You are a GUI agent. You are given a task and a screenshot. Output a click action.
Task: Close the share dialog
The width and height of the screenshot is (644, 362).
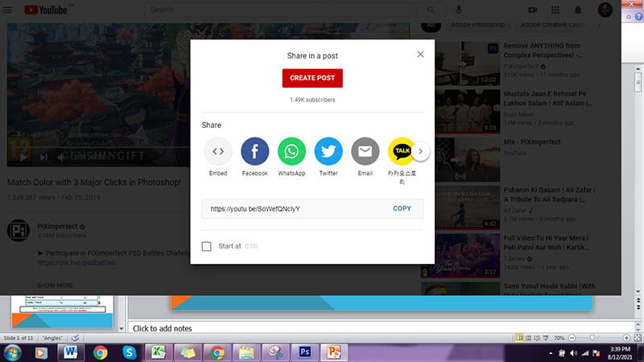[420, 54]
